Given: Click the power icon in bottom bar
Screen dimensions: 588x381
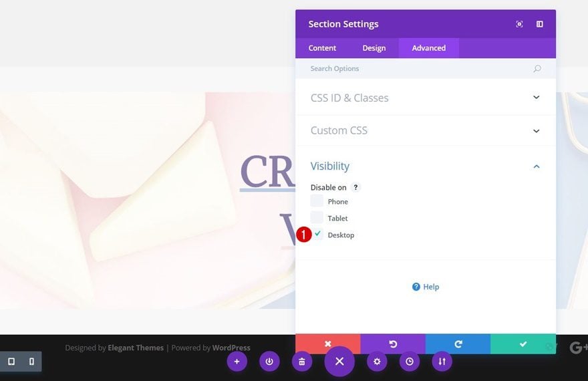Looking at the screenshot, I should pyautogui.click(x=269, y=362).
